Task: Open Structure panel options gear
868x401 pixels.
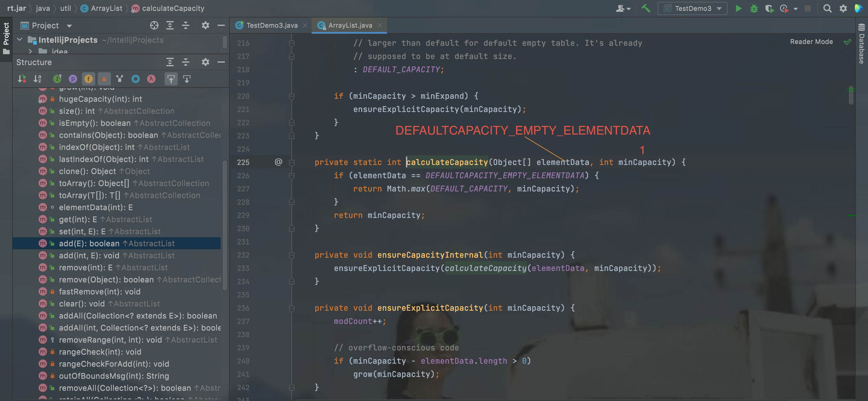Action: point(205,62)
